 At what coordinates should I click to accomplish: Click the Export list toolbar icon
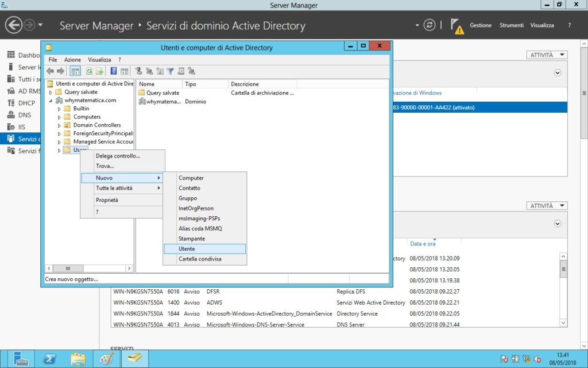coord(99,71)
